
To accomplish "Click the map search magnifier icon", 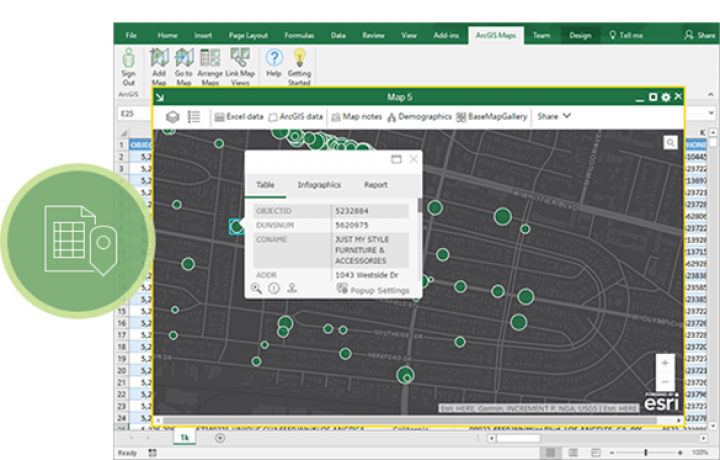I will 670,143.
